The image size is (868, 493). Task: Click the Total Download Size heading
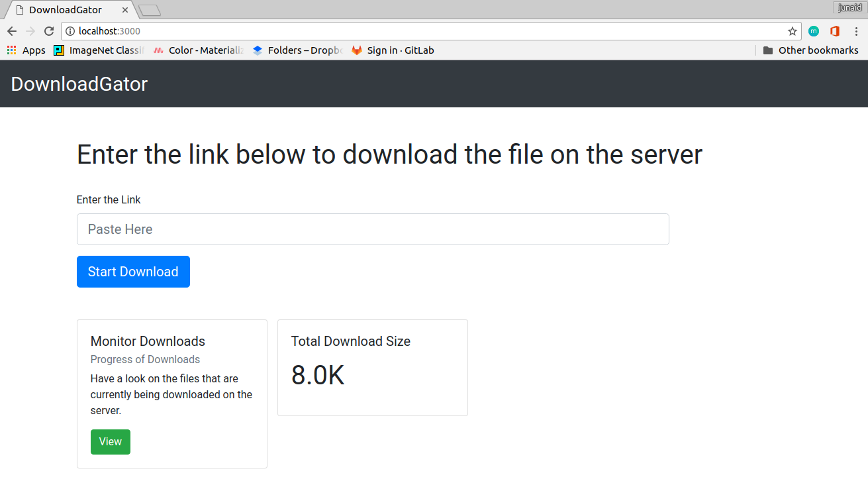[x=351, y=341]
